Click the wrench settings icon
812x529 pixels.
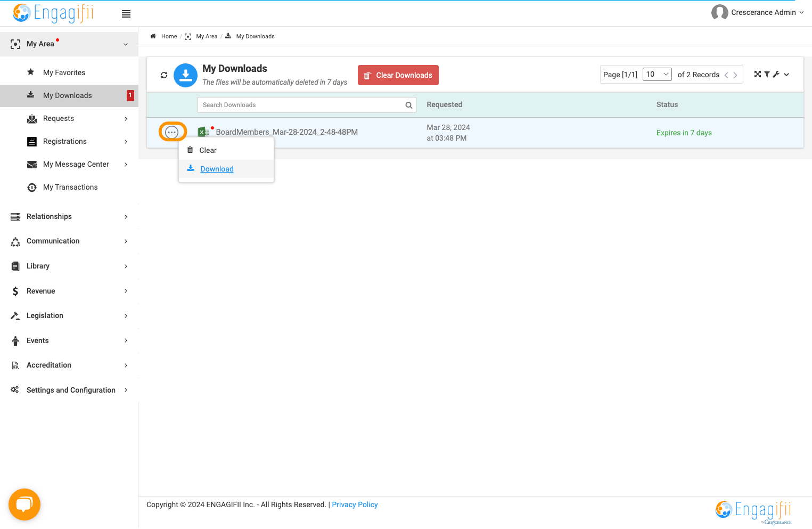pyautogui.click(x=776, y=75)
